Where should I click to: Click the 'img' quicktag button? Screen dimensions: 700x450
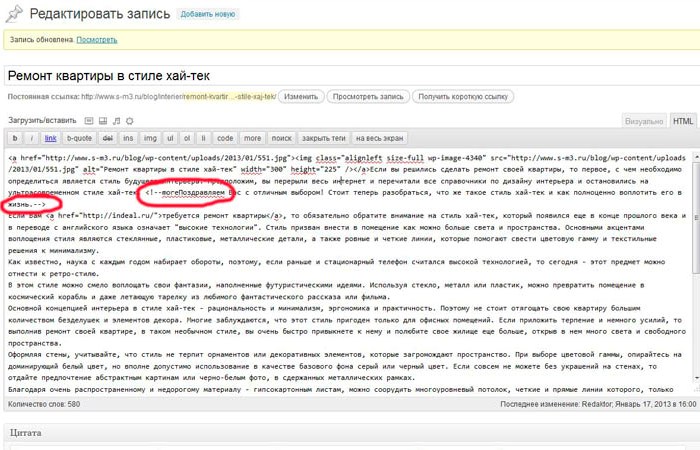coord(151,138)
